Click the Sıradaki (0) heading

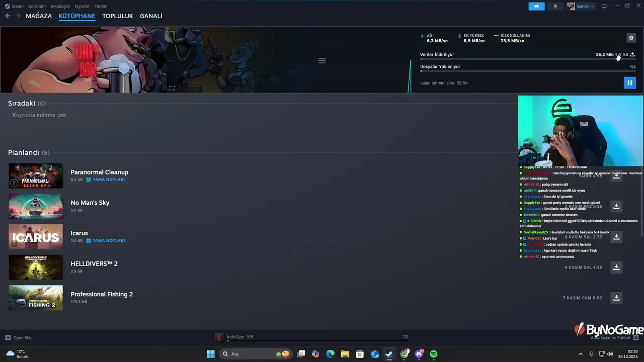[x=27, y=103]
